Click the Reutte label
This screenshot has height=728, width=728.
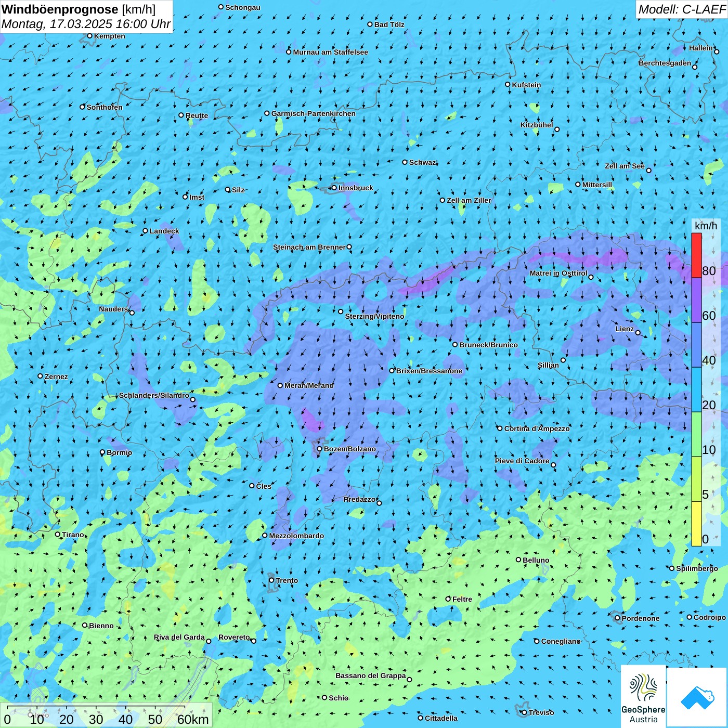[x=197, y=115]
